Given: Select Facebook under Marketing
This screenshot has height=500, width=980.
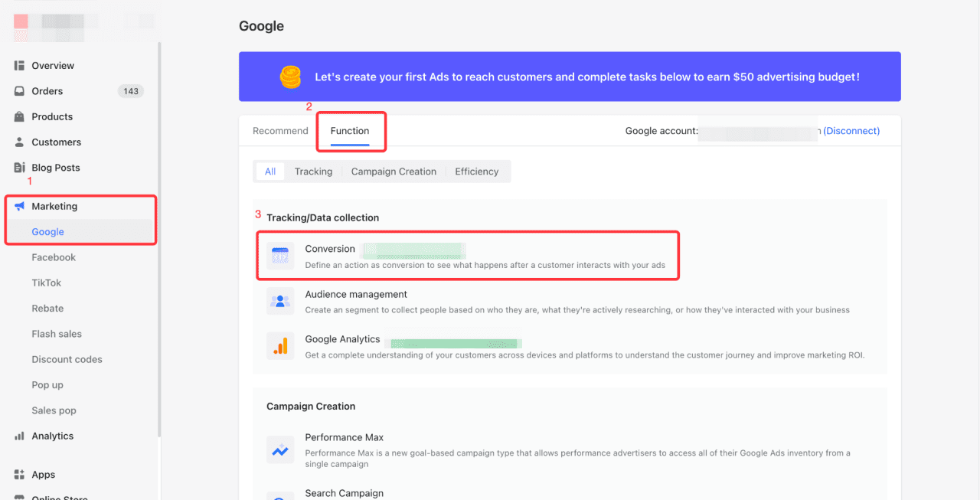Looking at the screenshot, I should tap(54, 257).
